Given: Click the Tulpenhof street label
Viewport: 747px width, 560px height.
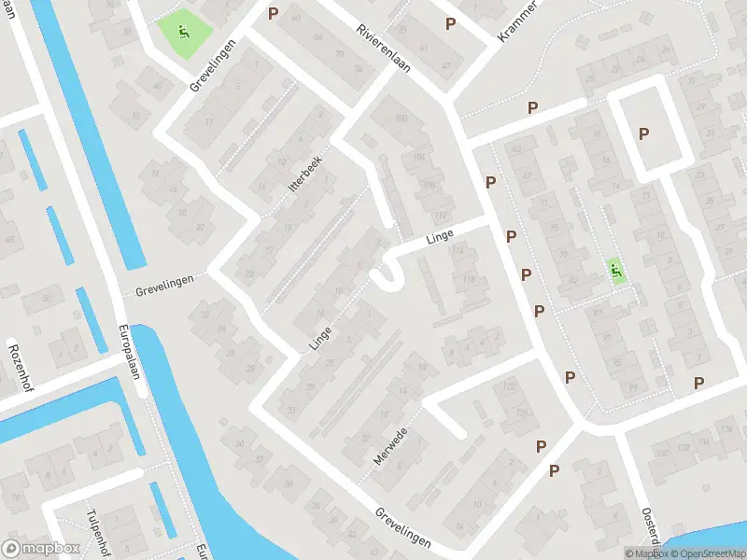Looking at the screenshot, I should tap(99, 532).
